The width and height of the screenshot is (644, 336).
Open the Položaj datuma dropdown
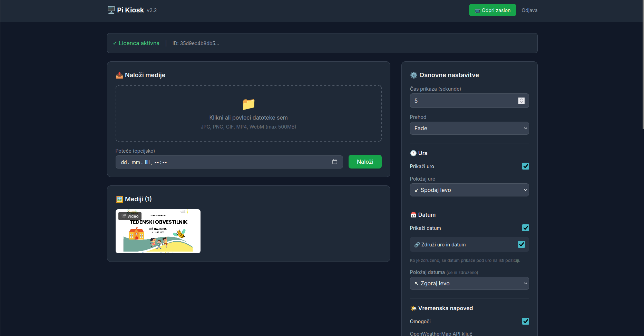coord(469,283)
